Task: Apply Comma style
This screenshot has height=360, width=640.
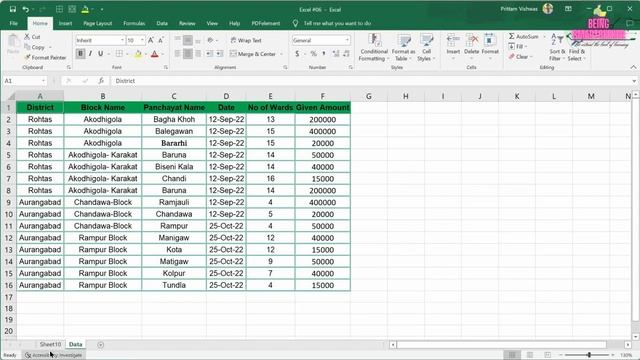Action: point(324,54)
